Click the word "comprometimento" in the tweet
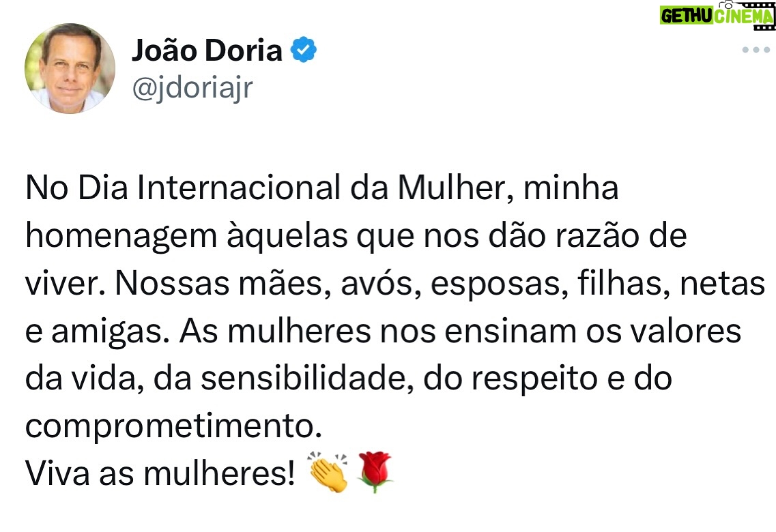The image size is (776, 532). click(173, 426)
